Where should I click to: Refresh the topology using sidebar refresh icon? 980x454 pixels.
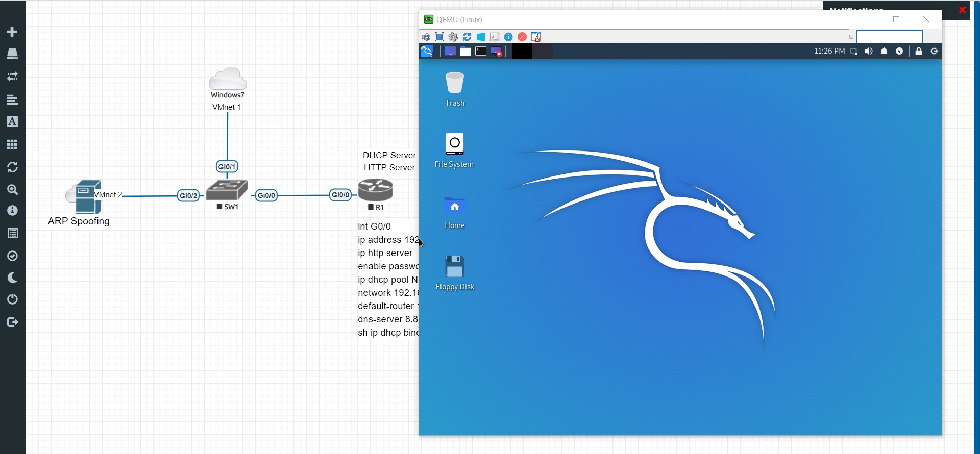point(12,167)
